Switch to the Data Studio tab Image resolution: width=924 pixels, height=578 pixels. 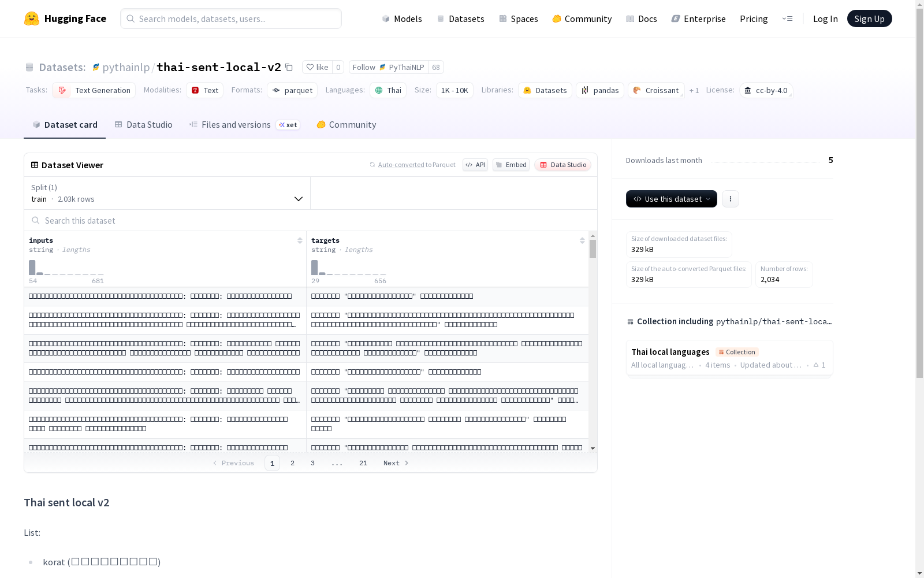click(143, 125)
